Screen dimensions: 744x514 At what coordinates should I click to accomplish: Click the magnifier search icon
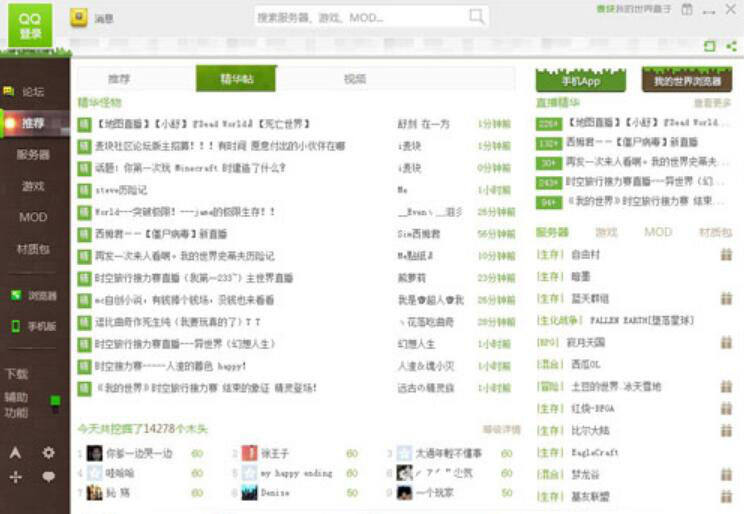coord(476,17)
